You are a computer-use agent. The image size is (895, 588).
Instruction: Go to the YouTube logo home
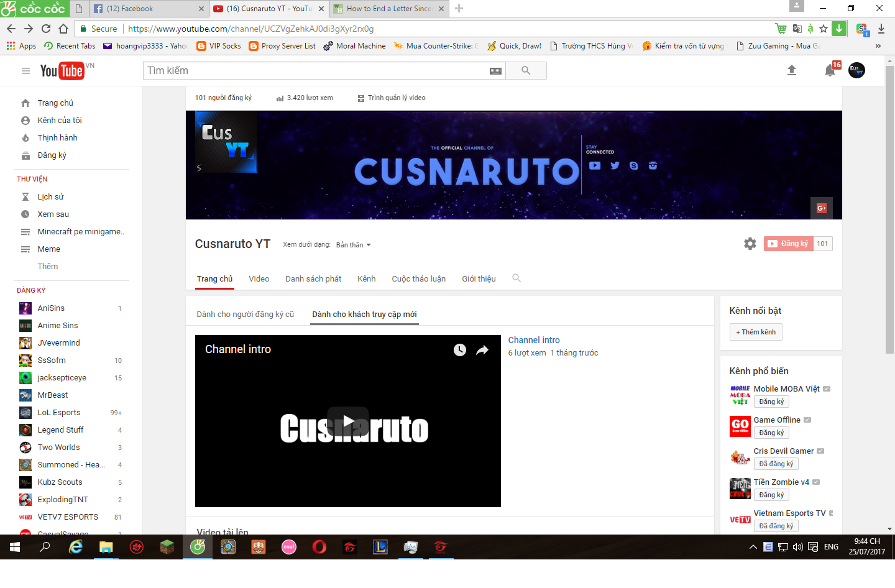(62, 71)
